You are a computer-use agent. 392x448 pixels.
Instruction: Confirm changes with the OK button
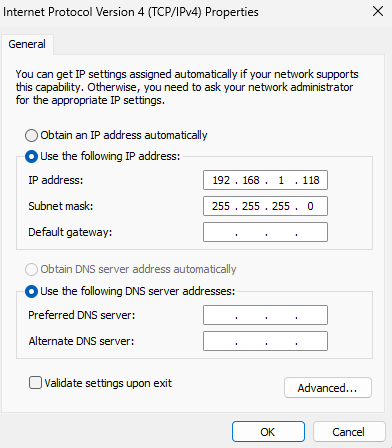point(268,432)
